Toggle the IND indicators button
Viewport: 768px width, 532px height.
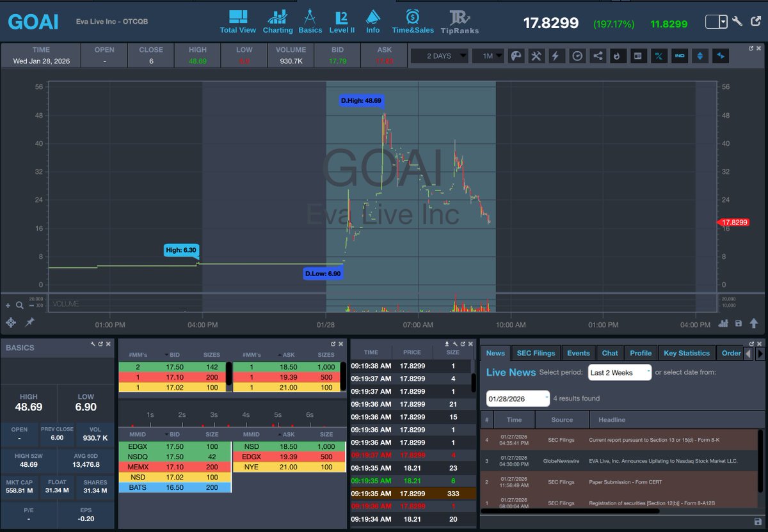click(x=679, y=56)
